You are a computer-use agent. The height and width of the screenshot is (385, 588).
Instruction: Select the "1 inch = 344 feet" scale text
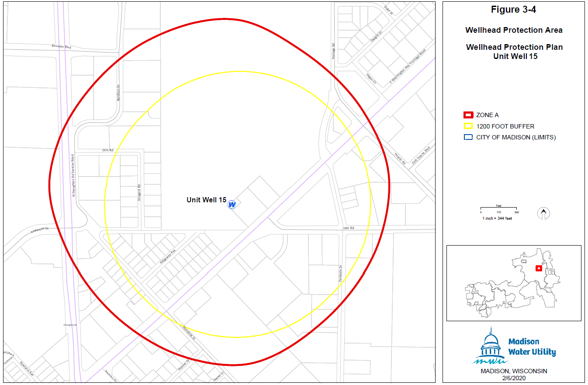click(497, 219)
